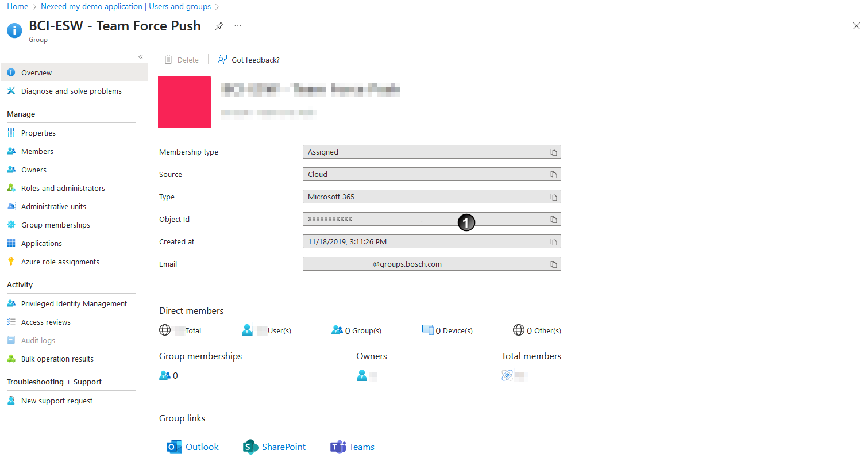Open Owners from the Manage section
Image resolution: width=868 pixels, height=473 pixels.
click(x=36, y=169)
